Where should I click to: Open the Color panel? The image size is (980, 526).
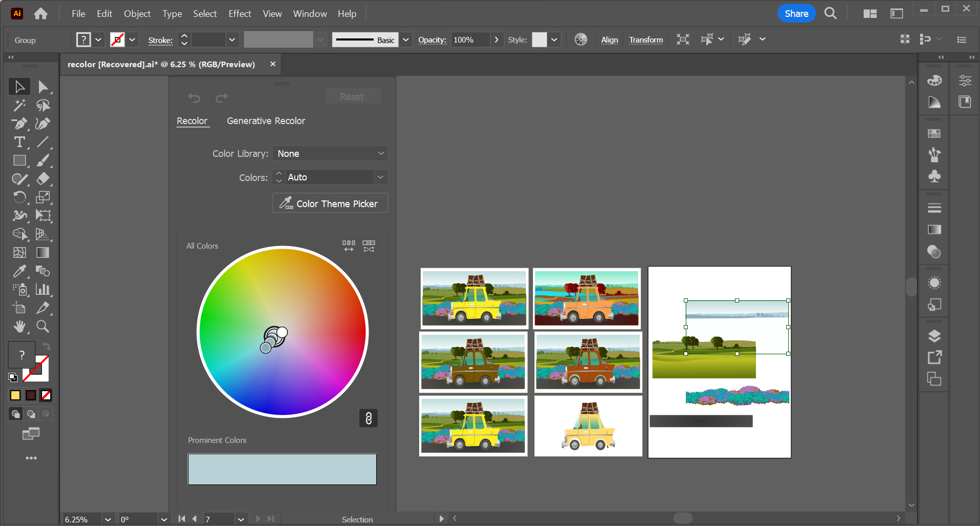click(x=934, y=80)
